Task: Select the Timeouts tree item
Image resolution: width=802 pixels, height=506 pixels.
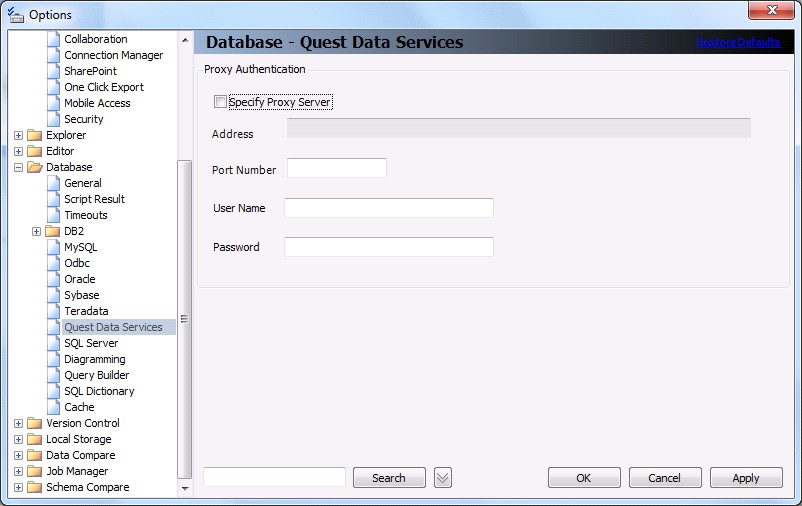Action: (x=86, y=215)
